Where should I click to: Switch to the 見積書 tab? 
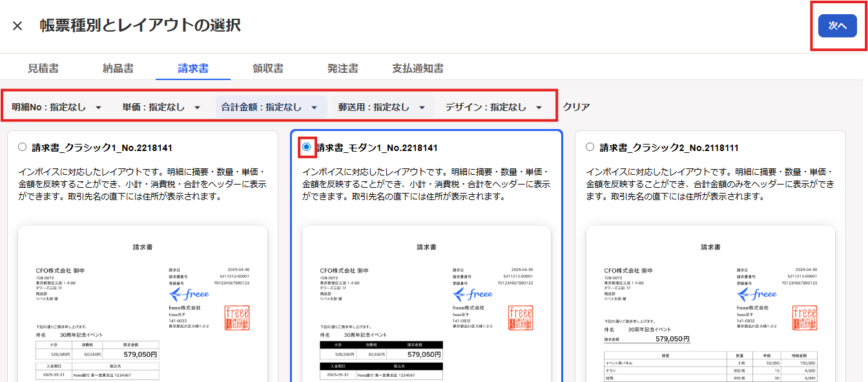click(x=43, y=68)
